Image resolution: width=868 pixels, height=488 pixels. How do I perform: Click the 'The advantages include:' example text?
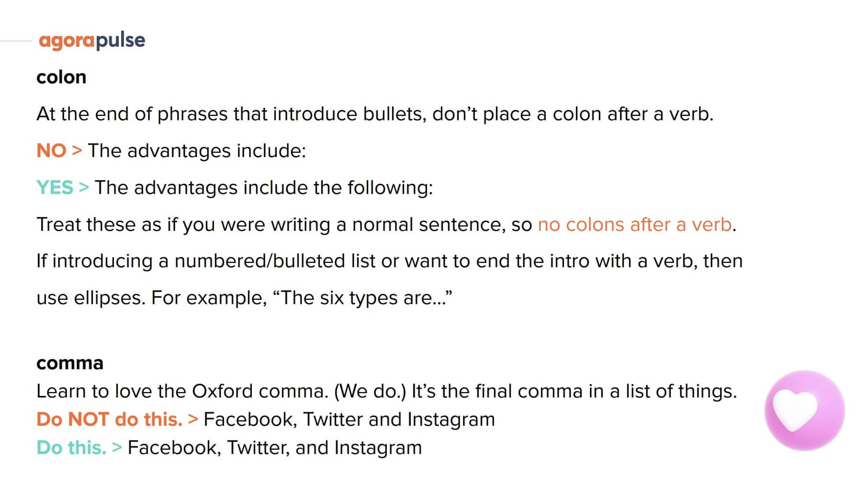pyautogui.click(x=197, y=151)
